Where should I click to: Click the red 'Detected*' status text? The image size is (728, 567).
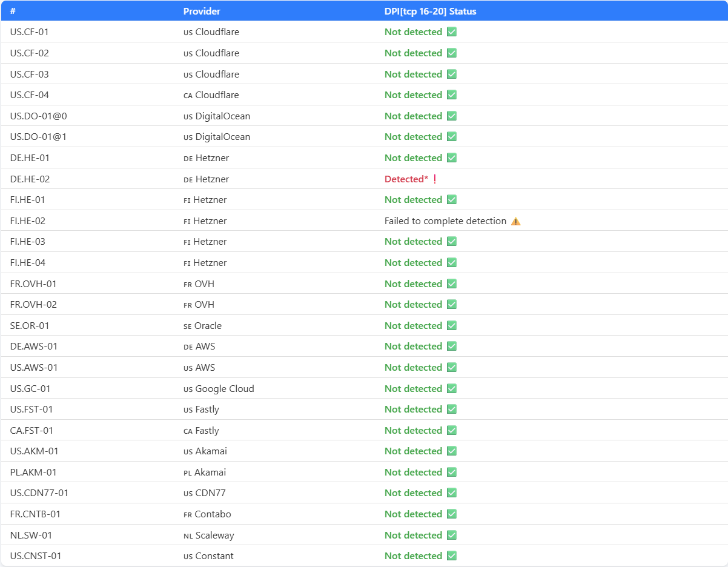point(406,179)
